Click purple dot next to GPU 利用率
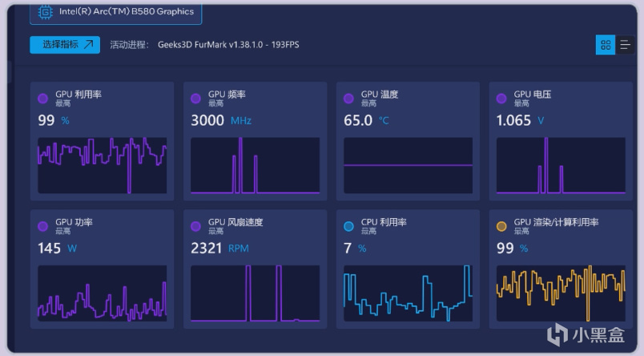The height and width of the screenshot is (356, 644). point(42,99)
